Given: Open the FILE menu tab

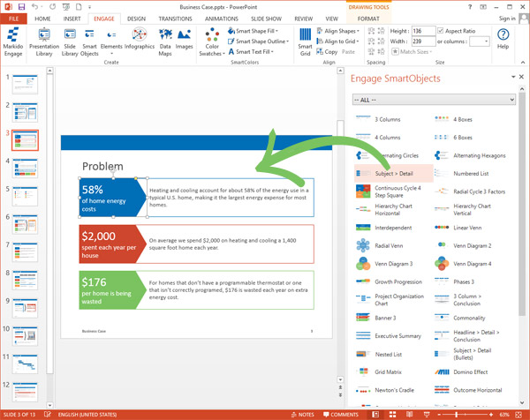Looking at the screenshot, I should click(x=14, y=17).
